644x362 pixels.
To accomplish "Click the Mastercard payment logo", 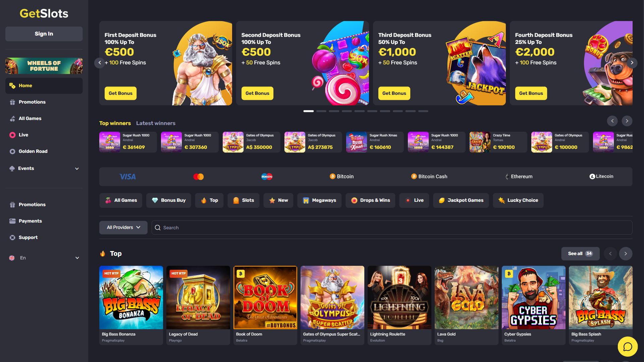I will click(x=199, y=177).
